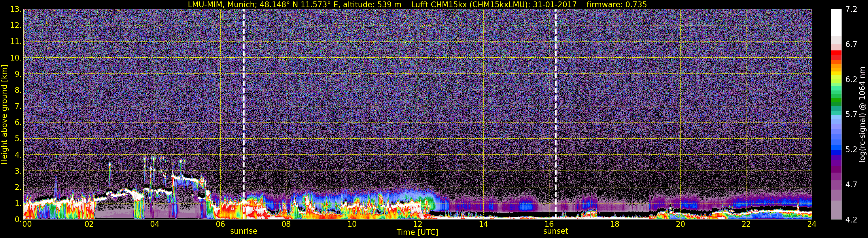
Task: Click the colorbar tick value '4.2'
Action: [x=851, y=220]
